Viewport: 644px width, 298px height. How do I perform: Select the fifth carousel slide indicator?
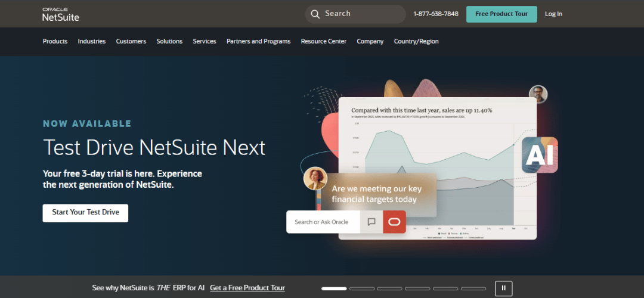[x=445, y=288]
